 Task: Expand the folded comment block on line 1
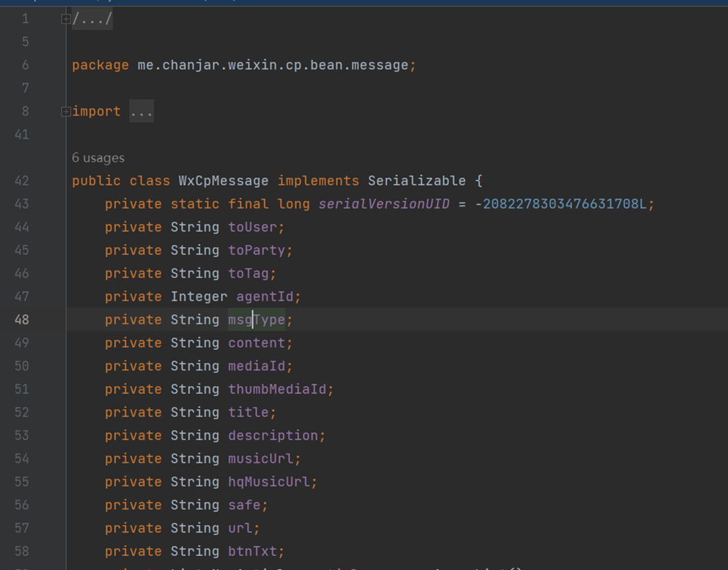(x=65, y=19)
